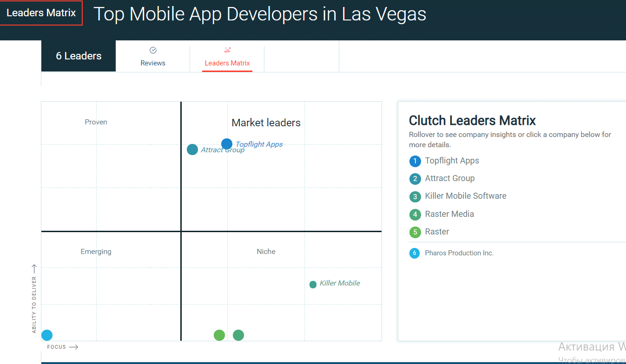This screenshot has width=626, height=364.
Task: Select number 6 badge beside Pharos Production
Action: tap(415, 253)
